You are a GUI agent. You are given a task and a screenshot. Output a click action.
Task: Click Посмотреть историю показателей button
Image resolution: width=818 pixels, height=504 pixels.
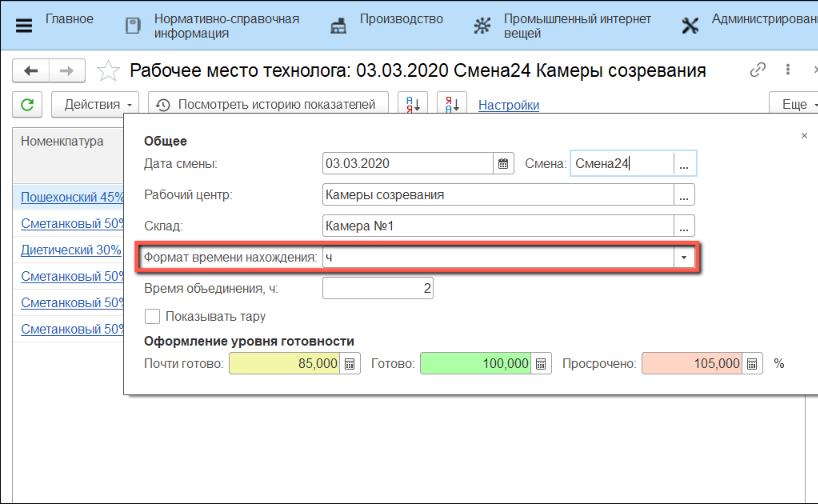tap(267, 104)
